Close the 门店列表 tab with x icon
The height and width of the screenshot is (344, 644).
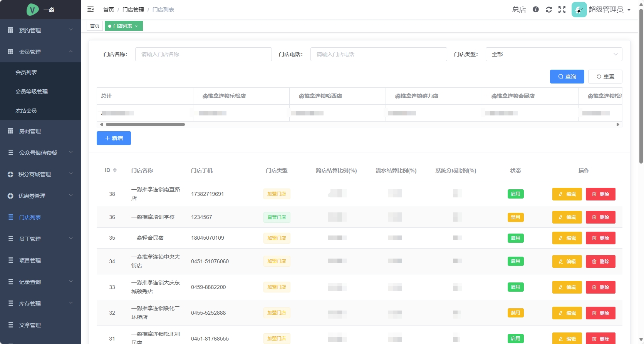[136, 26]
